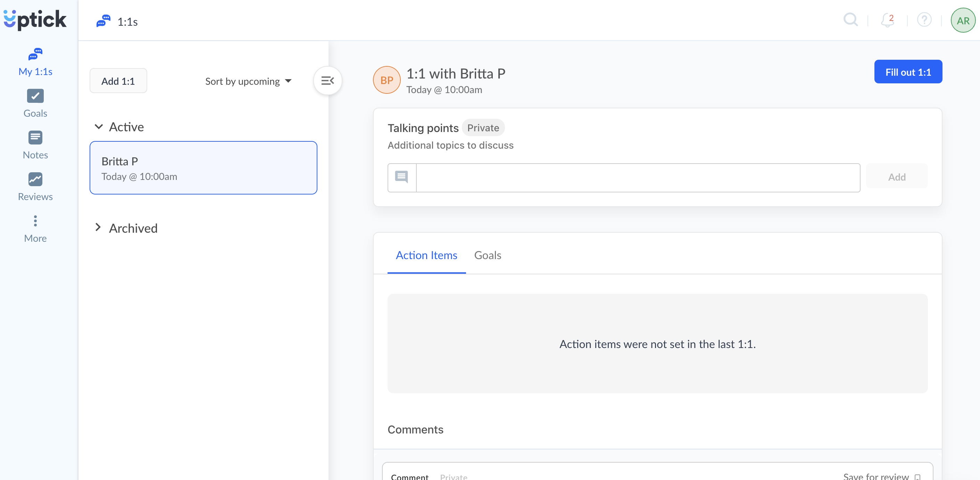This screenshot has width=980, height=480.
Task: Collapse the Active section
Action: point(99,127)
